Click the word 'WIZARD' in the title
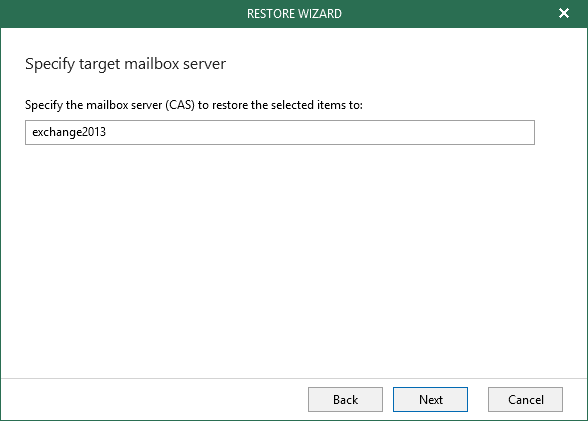This screenshot has height=421, width=588. (x=319, y=14)
